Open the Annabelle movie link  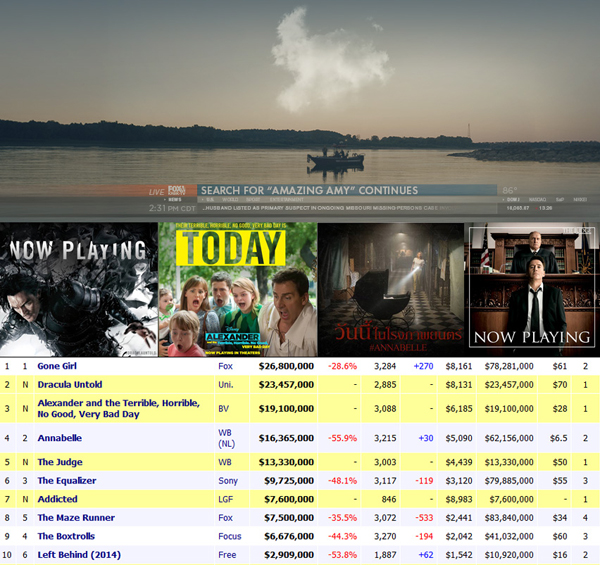[x=60, y=438]
